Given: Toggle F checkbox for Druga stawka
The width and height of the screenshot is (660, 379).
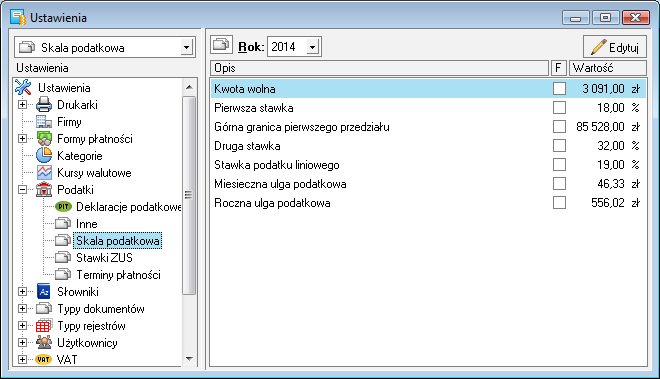Looking at the screenshot, I should (x=559, y=146).
